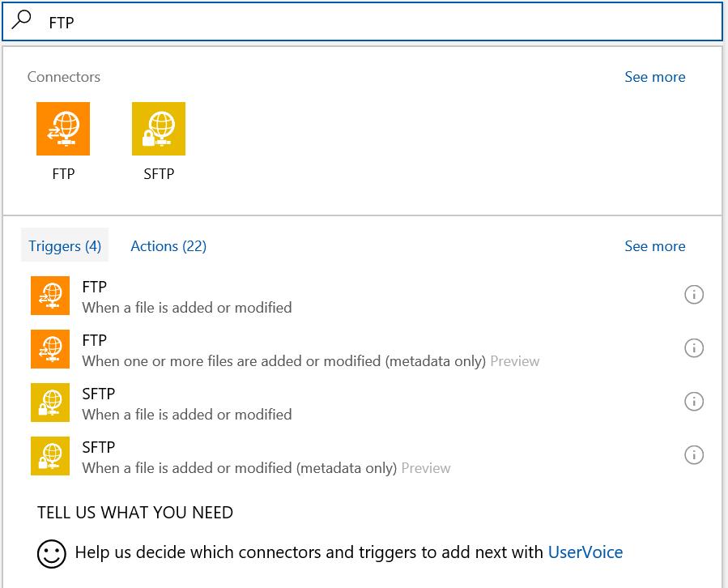
Task: Select FTP 'When a file is added or modified' text
Action: click(x=187, y=308)
